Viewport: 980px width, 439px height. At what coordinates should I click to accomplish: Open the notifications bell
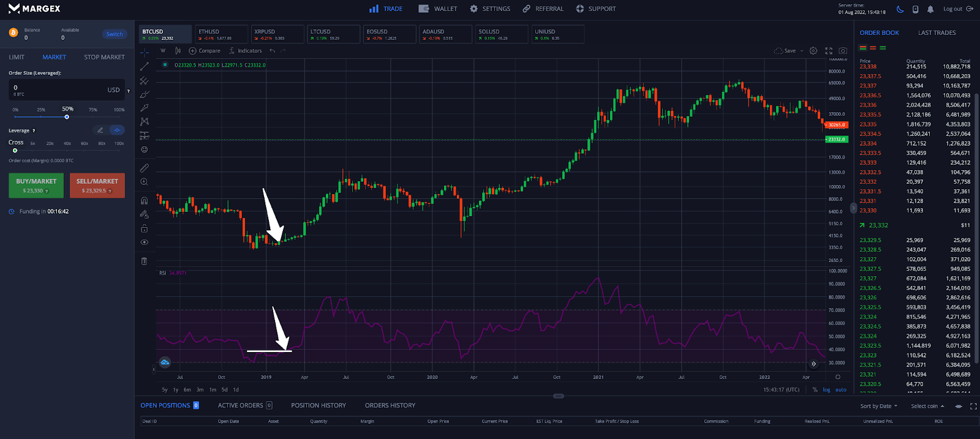click(x=930, y=9)
